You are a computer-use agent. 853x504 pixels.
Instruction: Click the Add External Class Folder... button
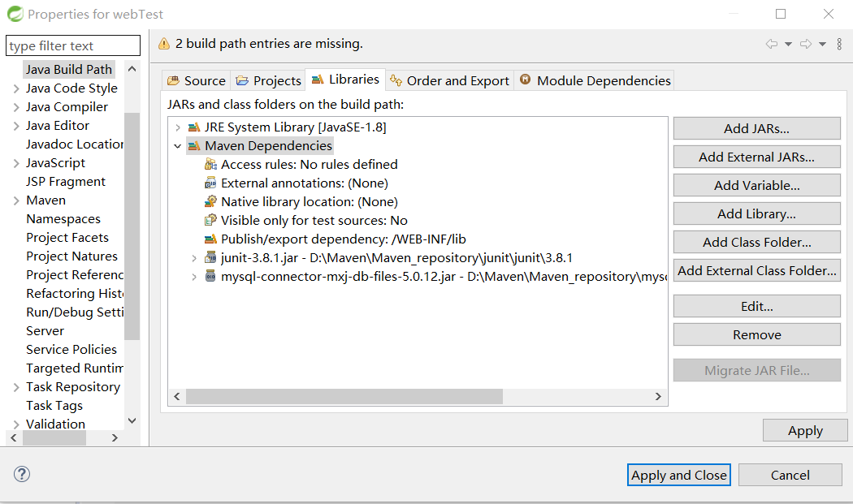click(x=756, y=270)
